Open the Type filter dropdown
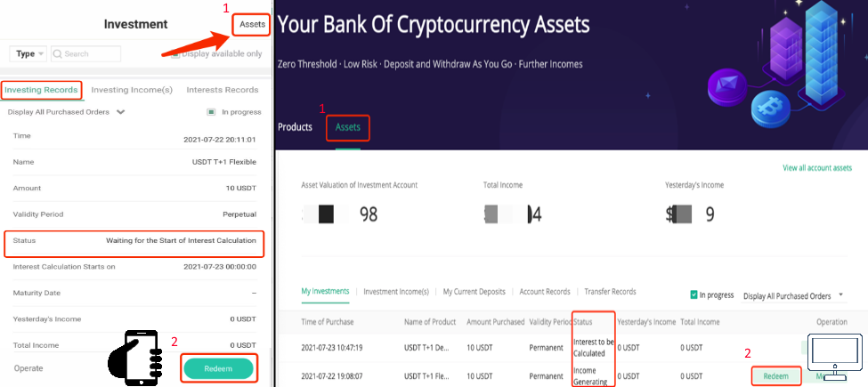Screen dimensions: 868x387 [x=28, y=53]
